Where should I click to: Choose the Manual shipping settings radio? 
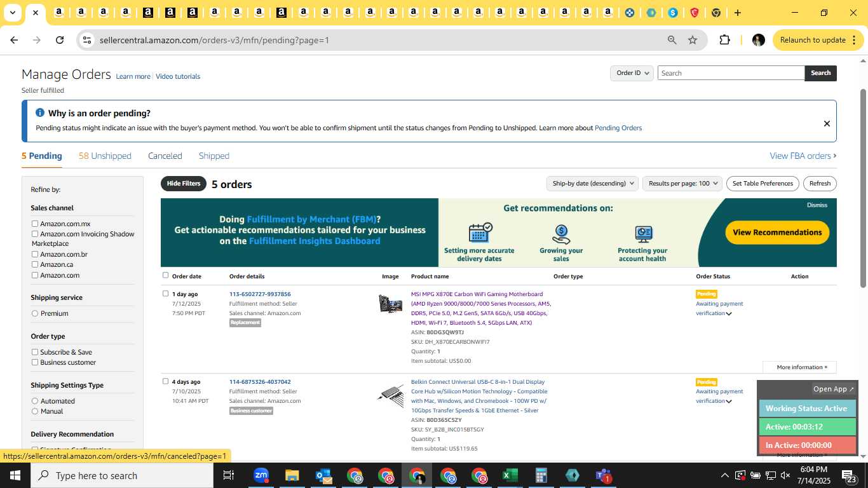[35, 411]
